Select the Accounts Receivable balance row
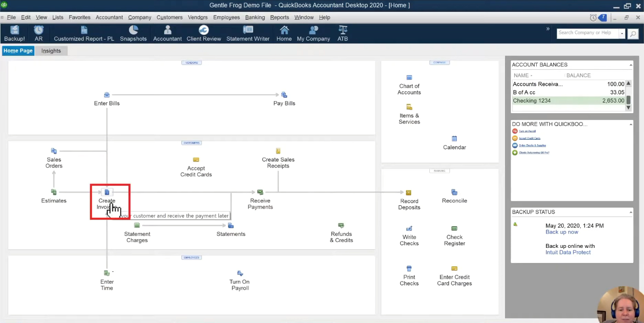This screenshot has width=644, height=323. pyautogui.click(x=568, y=84)
